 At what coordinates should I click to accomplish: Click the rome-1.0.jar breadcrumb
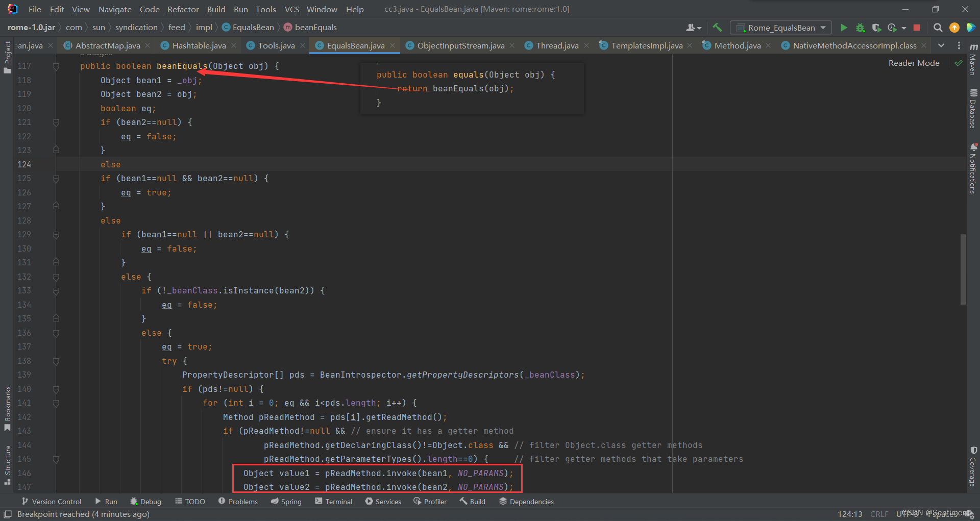pyautogui.click(x=31, y=28)
